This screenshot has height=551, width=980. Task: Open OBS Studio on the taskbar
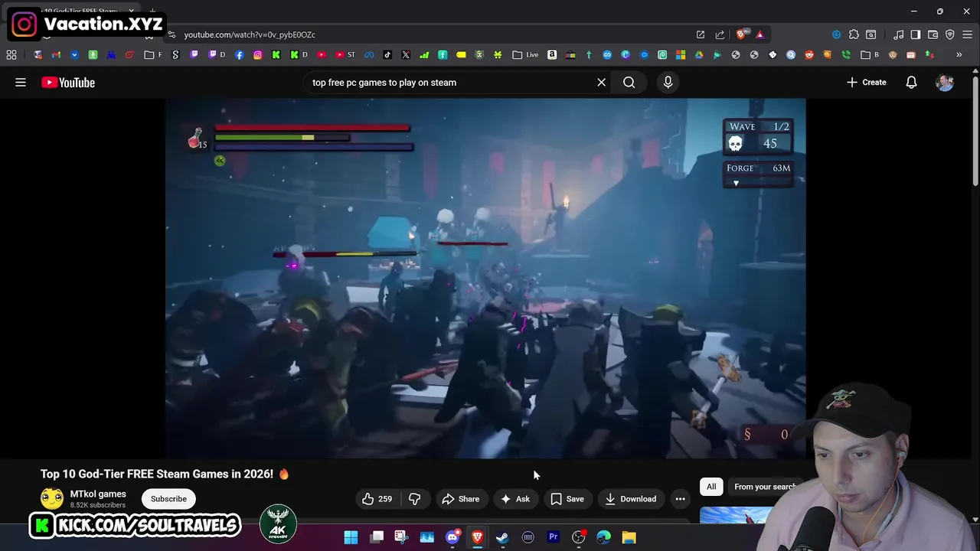pos(578,537)
